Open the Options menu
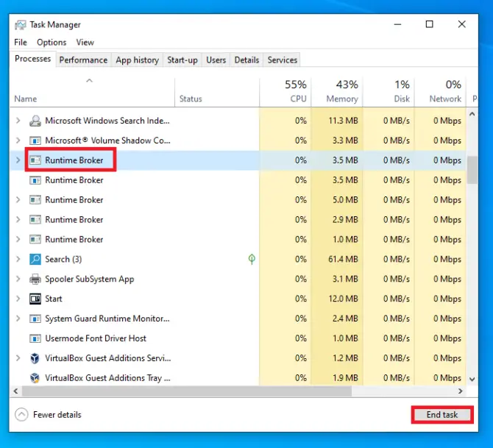The width and height of the screenshot is (493, 448). (52, 43)
